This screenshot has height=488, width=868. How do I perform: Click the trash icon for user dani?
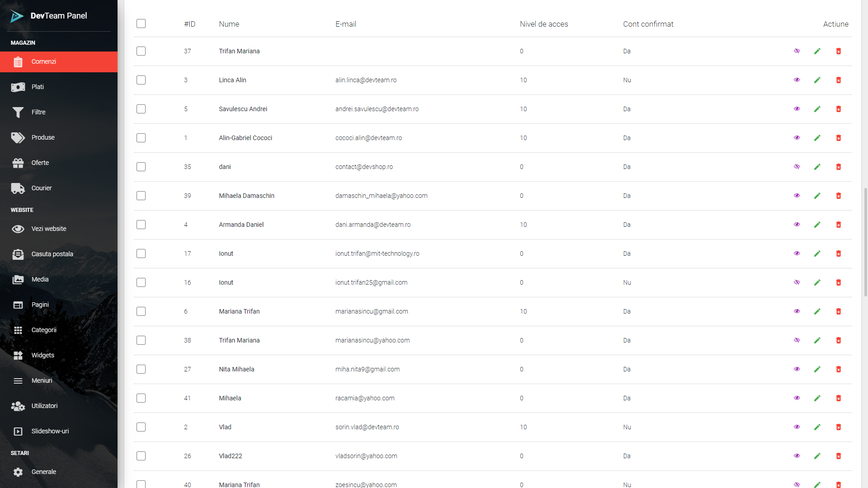[x=839, y=167]
